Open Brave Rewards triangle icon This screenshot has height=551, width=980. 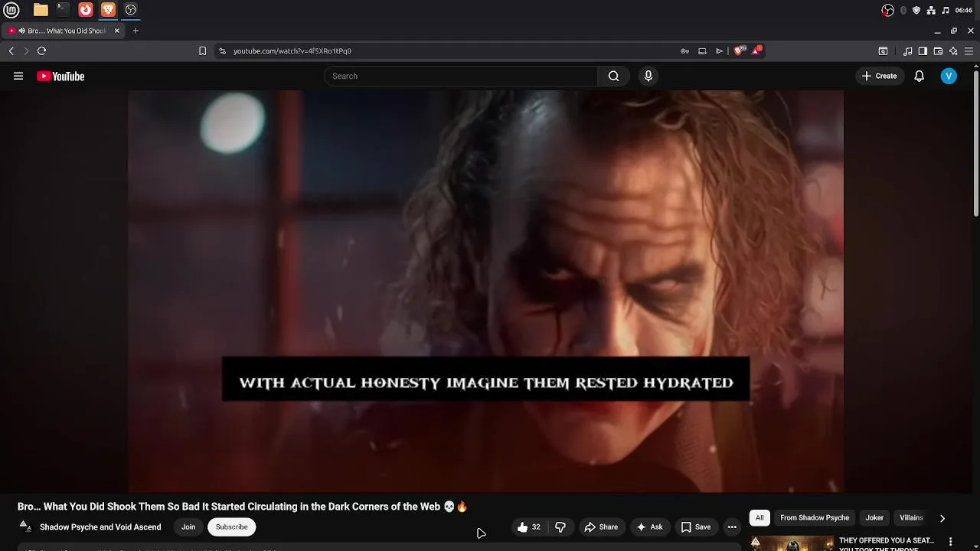pyautogui.click(x=756, y=51)
